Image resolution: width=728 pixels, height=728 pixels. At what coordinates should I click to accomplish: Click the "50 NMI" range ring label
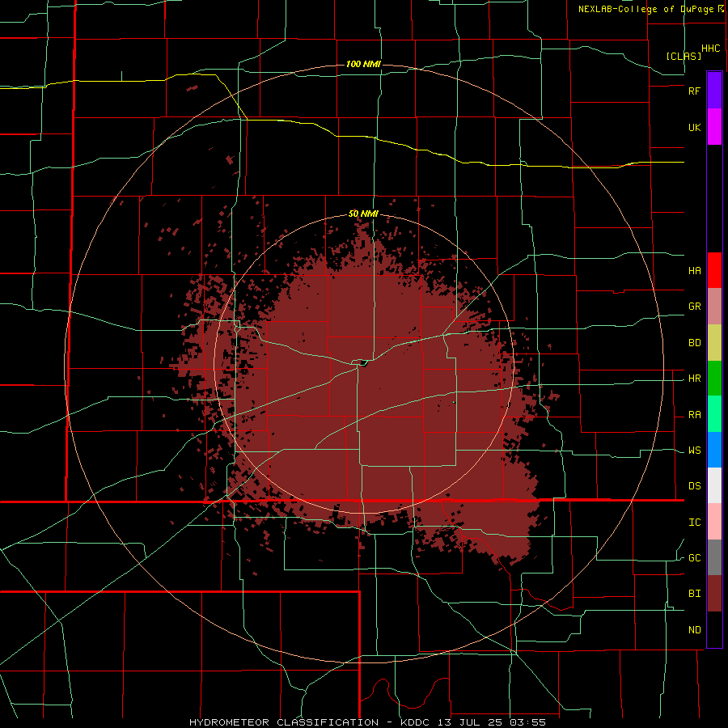click(363, 214)
